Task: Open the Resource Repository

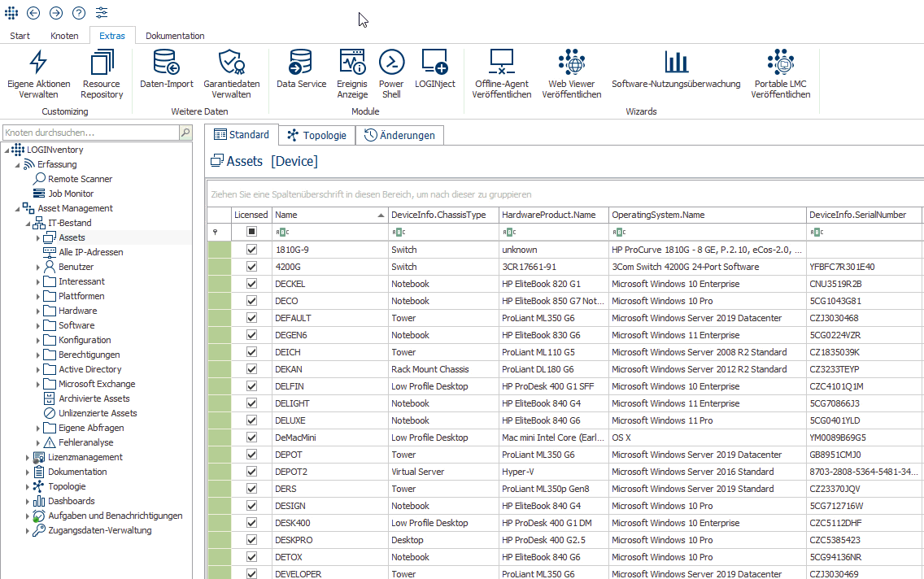Action: click(x=102, y=74)
